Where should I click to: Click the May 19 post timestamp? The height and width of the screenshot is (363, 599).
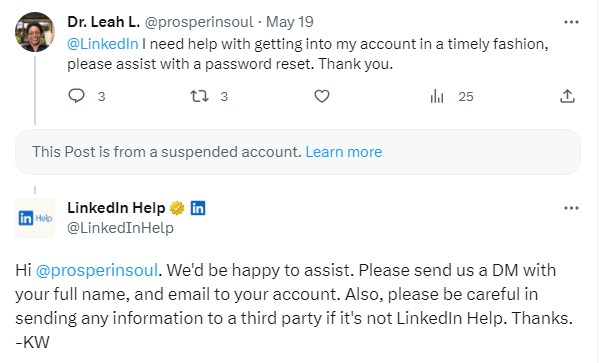[290, 22]
